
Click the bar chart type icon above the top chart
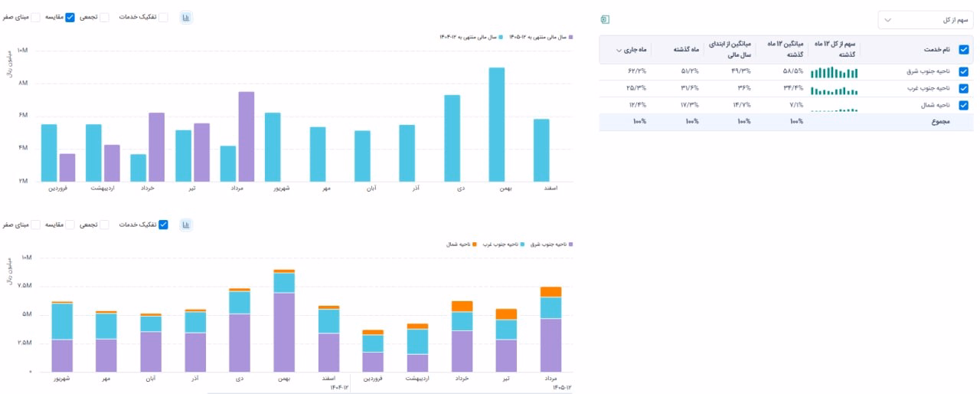[x=186, y=17]
